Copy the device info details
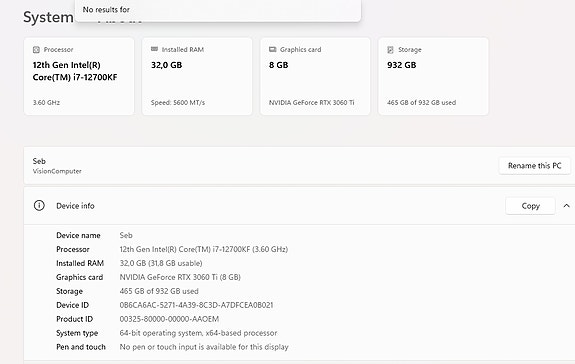575x364 pixels. (x=530, y=206)
